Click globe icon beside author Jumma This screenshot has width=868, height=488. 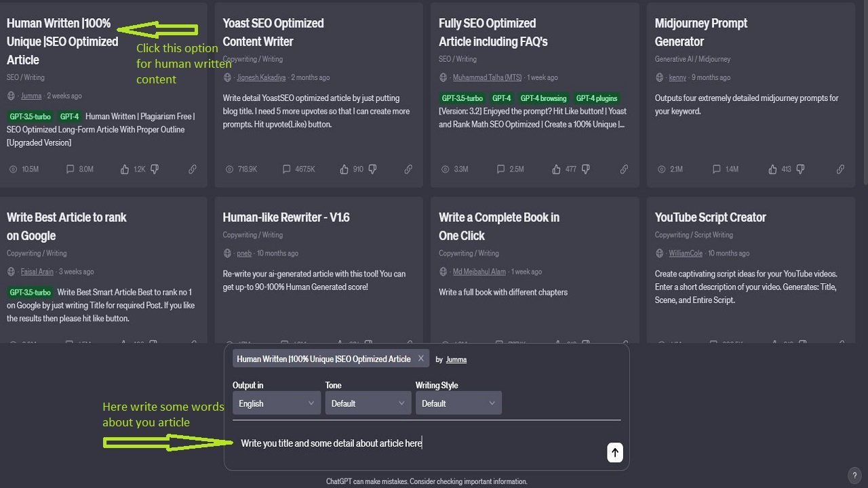point(11,96)
